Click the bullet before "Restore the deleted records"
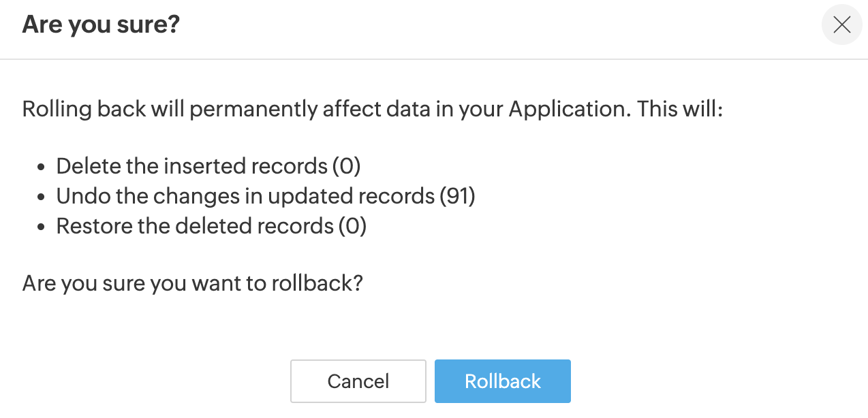Viewport: 868px width, 418px height. coord(42,227)
